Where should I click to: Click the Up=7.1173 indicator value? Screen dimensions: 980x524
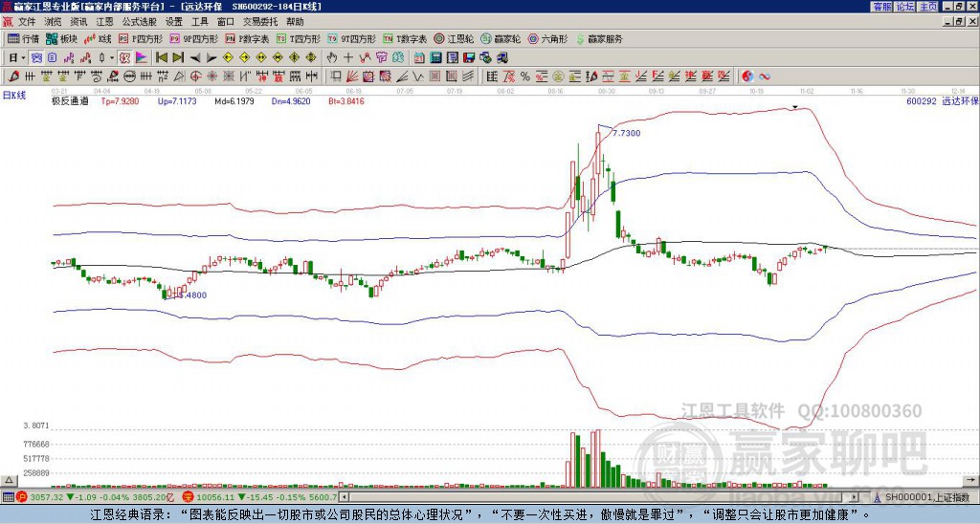[x=177, y=100]
